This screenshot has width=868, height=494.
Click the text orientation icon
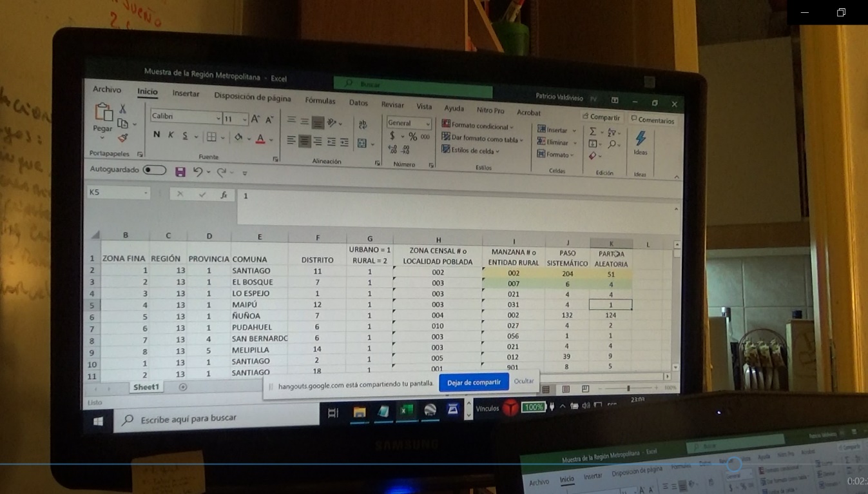click(333, 123)
